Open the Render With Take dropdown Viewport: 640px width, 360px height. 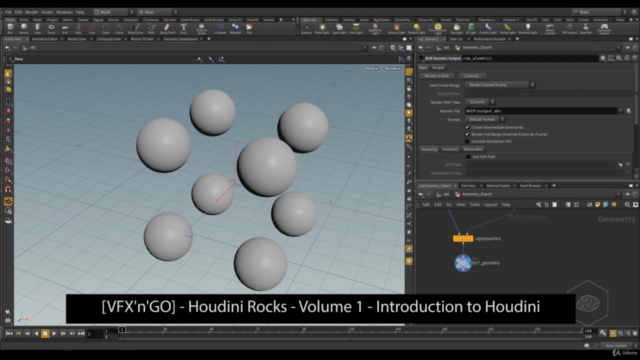[480, 102]
